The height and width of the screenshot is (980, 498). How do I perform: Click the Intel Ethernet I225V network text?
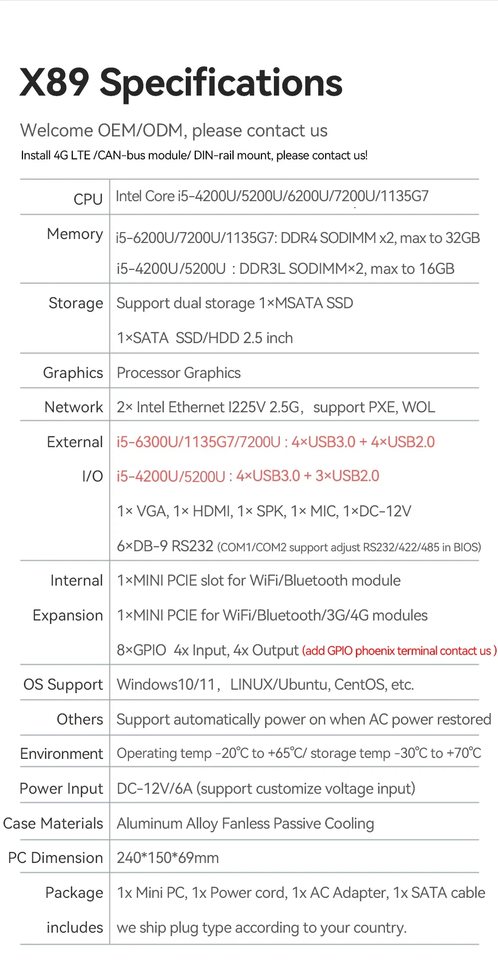click(276, 407)
